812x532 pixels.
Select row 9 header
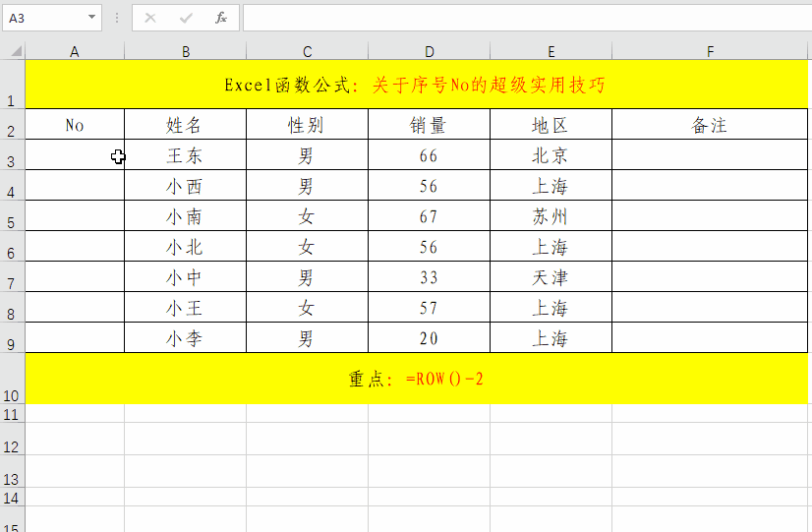(12, 338)
